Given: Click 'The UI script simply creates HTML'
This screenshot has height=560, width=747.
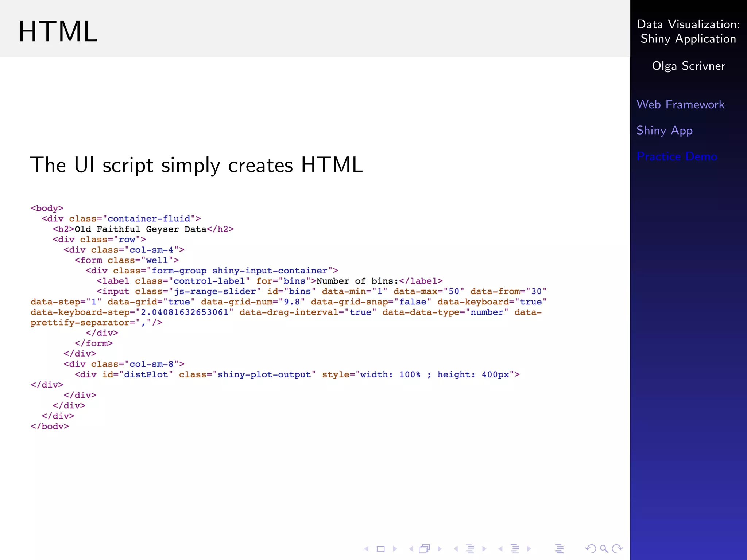Looking at the screenshot, I should point(196,165).
